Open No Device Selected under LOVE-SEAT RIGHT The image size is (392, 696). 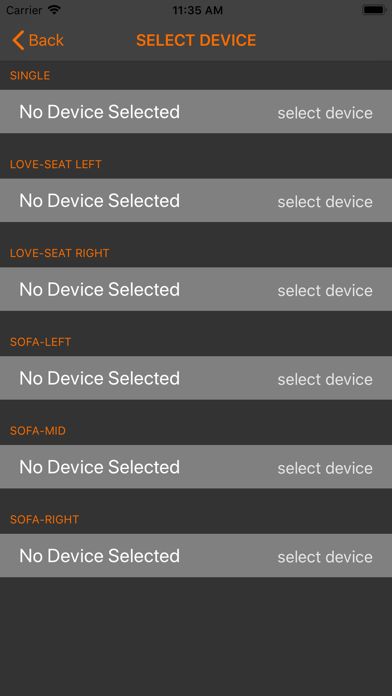click(x=196, y=289)
